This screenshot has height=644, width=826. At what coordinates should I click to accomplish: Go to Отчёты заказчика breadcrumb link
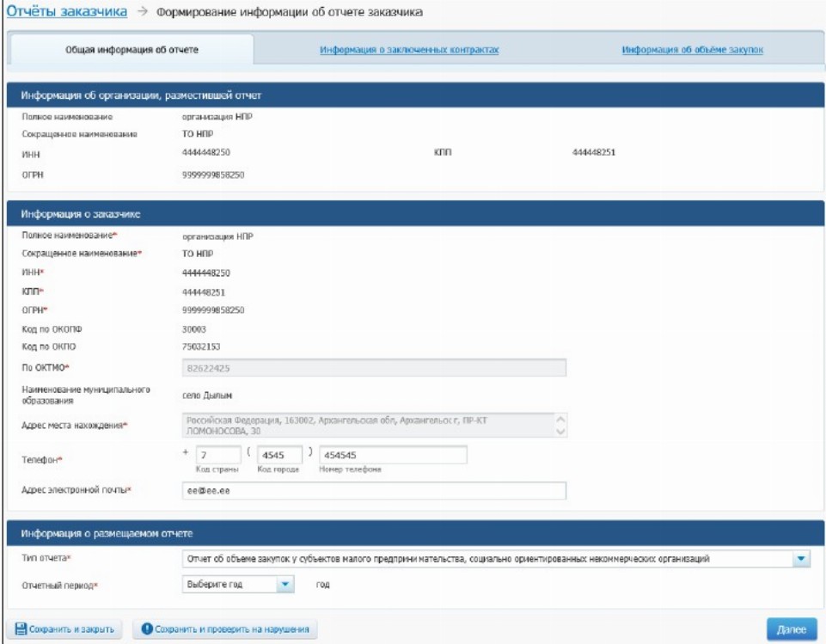(67, 12)
